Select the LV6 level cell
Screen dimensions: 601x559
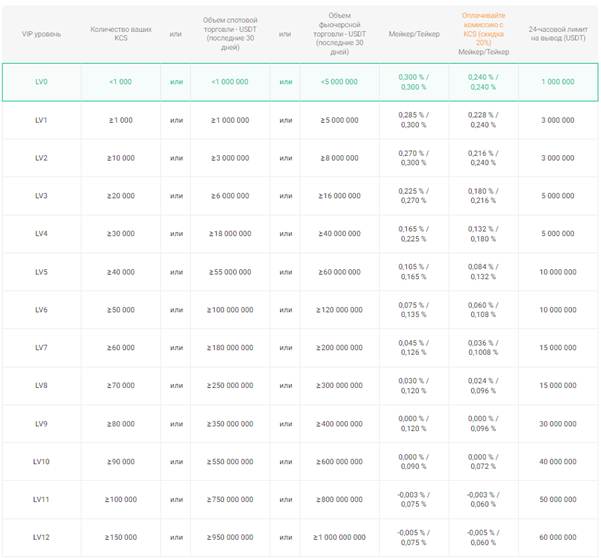(x=41, y=310)
